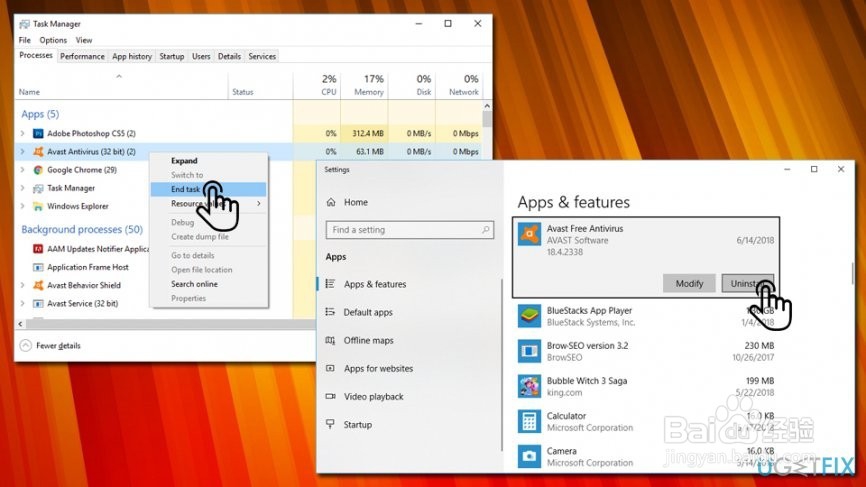This screenshot has width=866, height=487.
Task: Sort processes by the CPU column
Action: point(316,85)
